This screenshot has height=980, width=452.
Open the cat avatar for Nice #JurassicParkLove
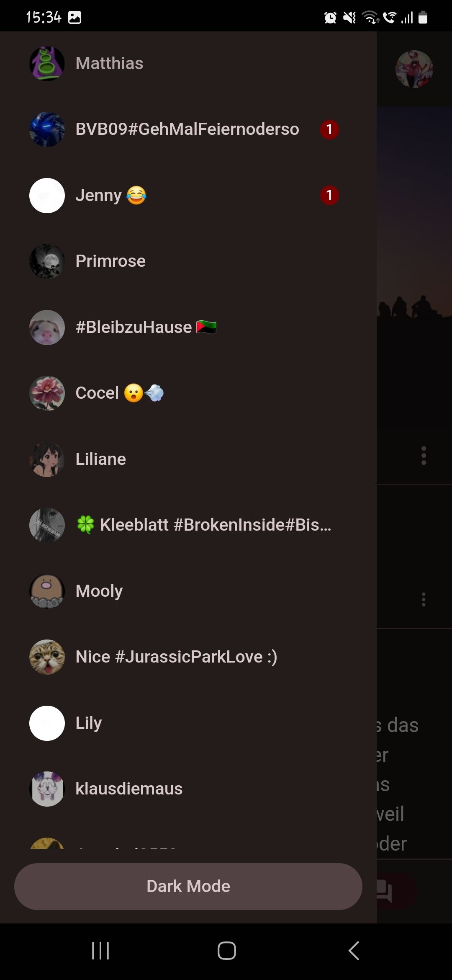pyautogui.click(x=47, y=657)
